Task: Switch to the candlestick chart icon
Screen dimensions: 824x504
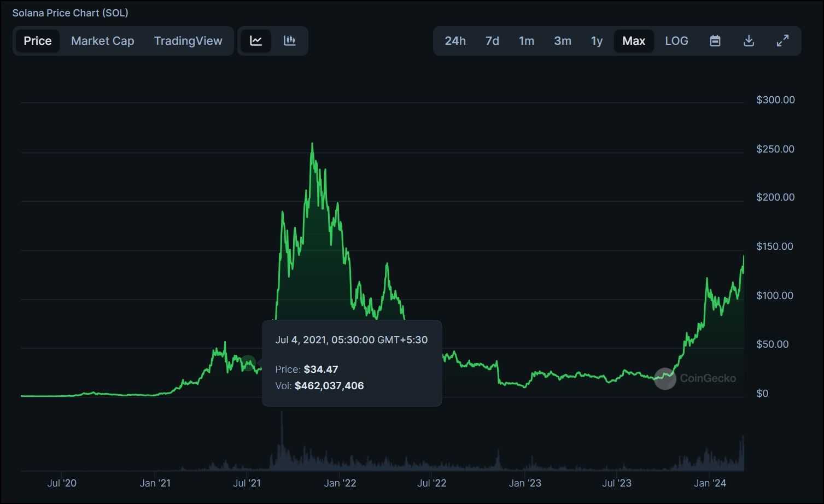Action: (289, 40)
